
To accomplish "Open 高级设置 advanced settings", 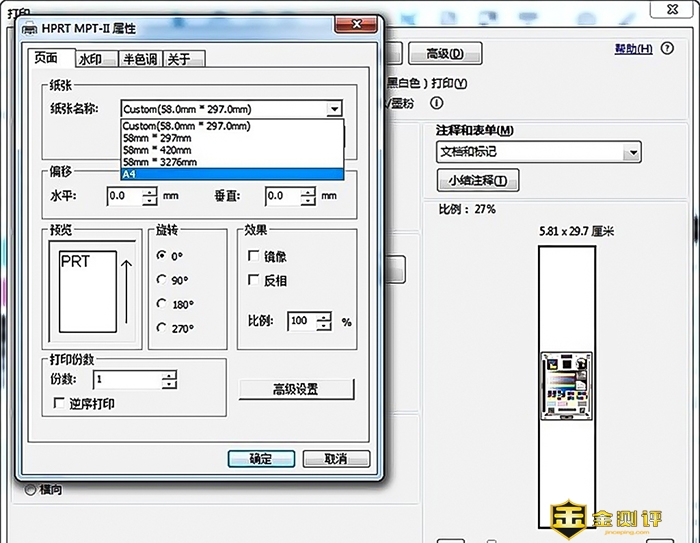I will pyautogui.click(x=297, y=389).
